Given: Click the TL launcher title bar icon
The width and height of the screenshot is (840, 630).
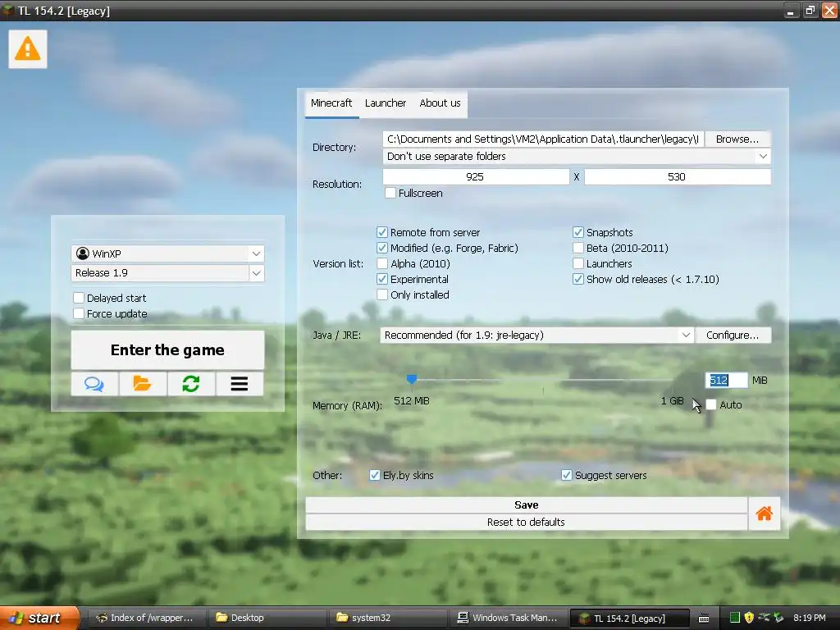Looking at the screenshot, I should coord(8,10).
